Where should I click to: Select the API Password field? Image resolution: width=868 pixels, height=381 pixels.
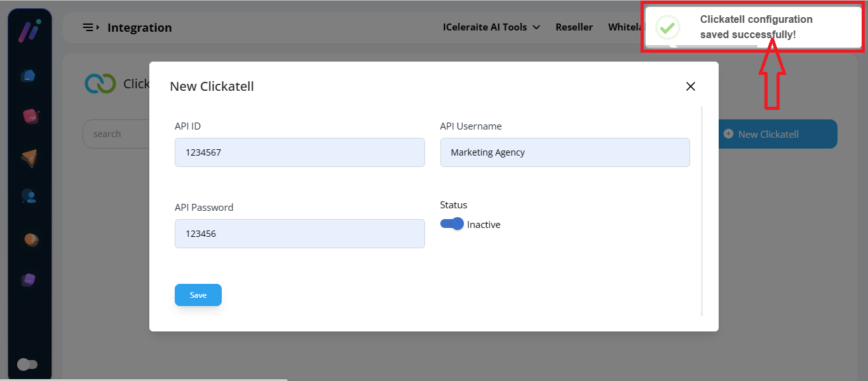(299, 234)
